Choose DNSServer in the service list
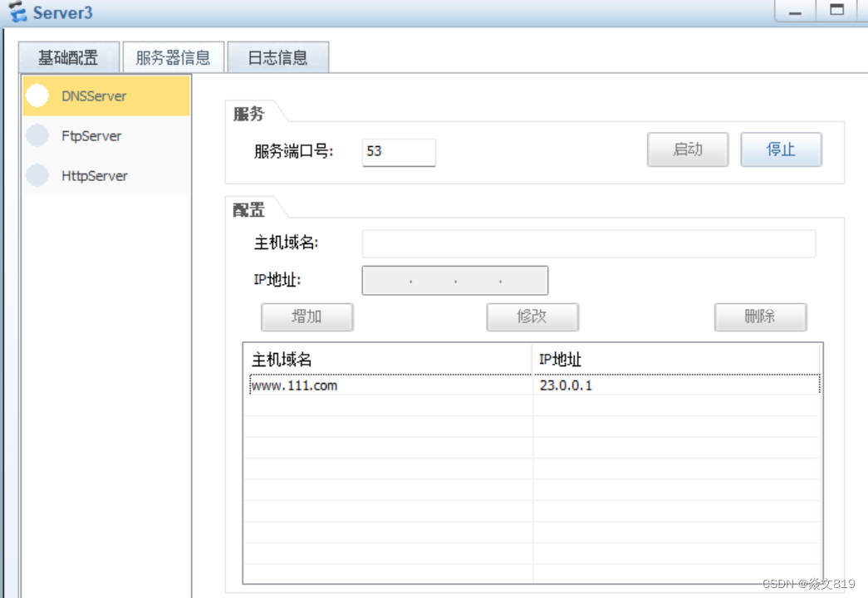Screen dimensions: 868x598 pyautogui.click(x=106, y=96)
